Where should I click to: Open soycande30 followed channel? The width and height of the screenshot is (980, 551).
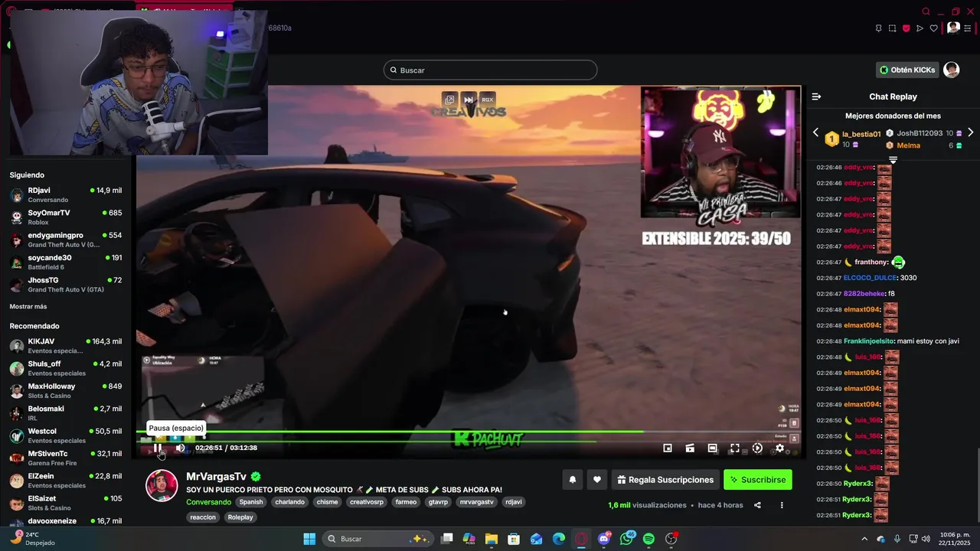pyautogui.click(x=66, y=262)
